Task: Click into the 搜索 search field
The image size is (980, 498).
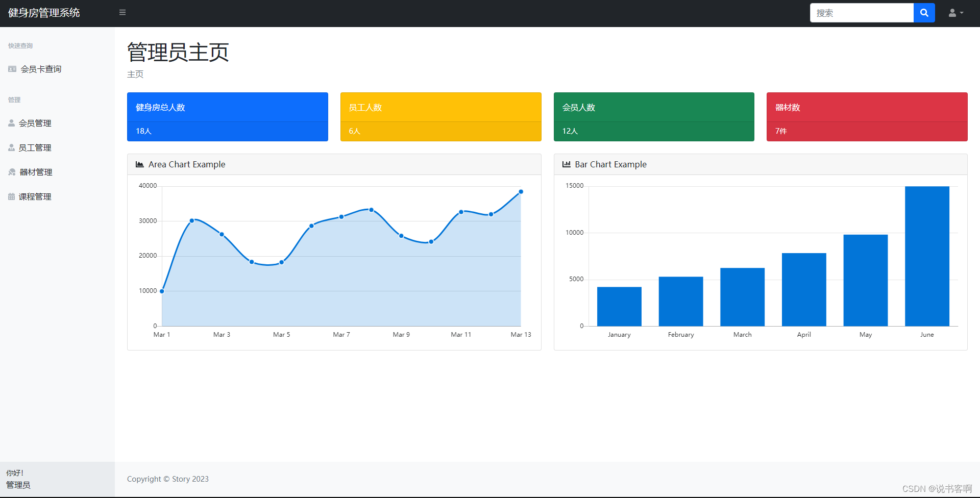Action: [862, 13]
